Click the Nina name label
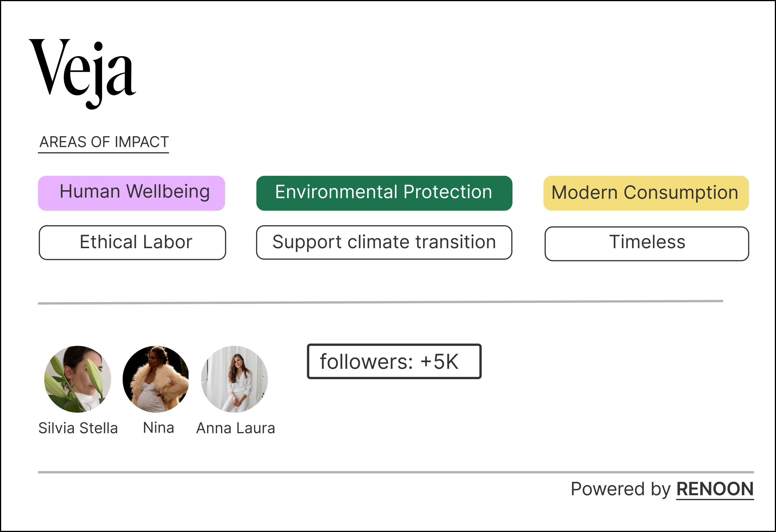This screenshot has width=776, height=532. (x=158, y=427)
